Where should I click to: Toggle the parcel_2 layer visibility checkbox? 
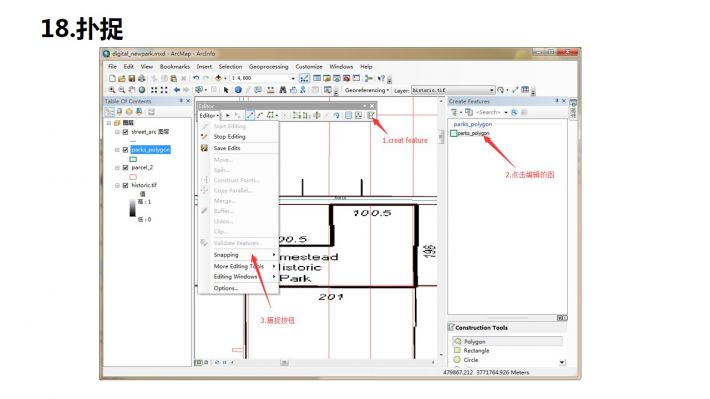click(125, 168)
